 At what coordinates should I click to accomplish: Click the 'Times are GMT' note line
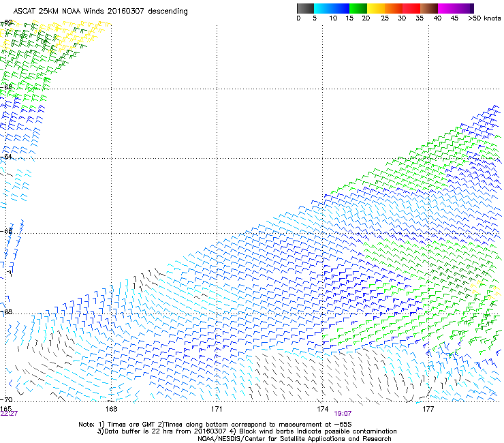215,425
